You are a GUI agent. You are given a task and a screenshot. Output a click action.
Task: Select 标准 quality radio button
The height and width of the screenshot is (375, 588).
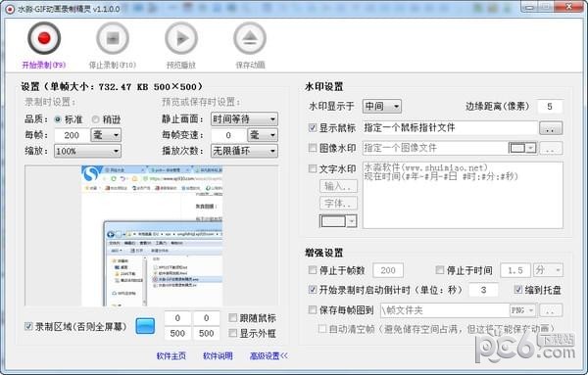point(58,119)
